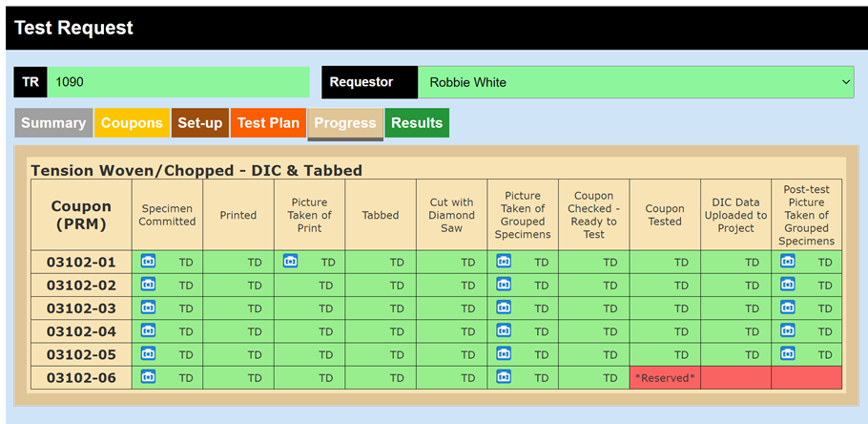Screen dimensions: 868x424
Task: Open camera icon for 03102-01 Specimen Committed
Action: point(148,261)
